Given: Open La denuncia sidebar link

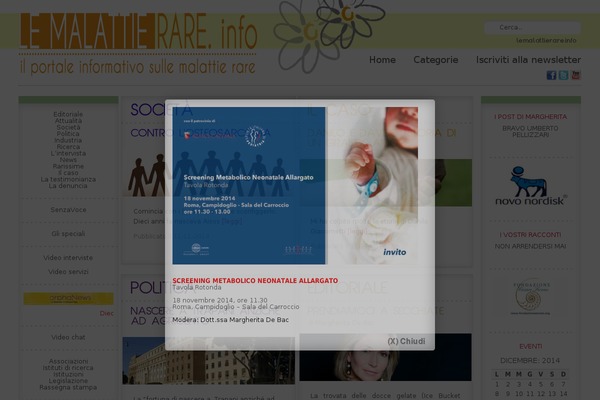Looking at the screenshot, I should (68, 186).
